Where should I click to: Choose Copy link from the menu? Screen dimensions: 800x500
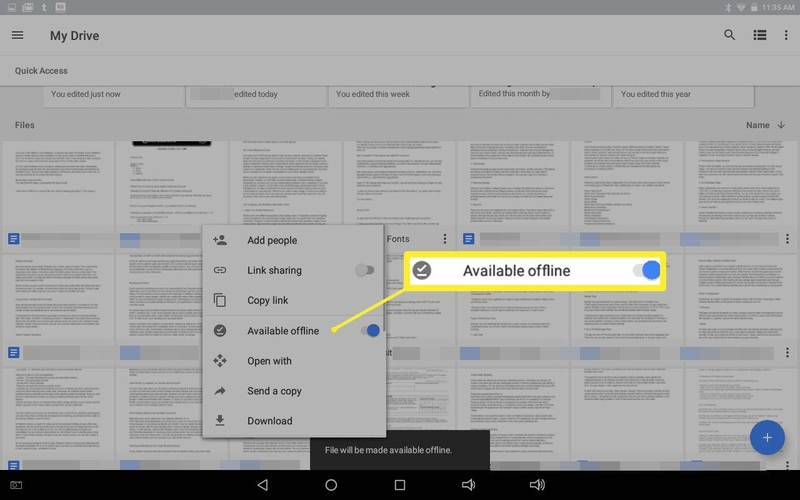point(293,300)
